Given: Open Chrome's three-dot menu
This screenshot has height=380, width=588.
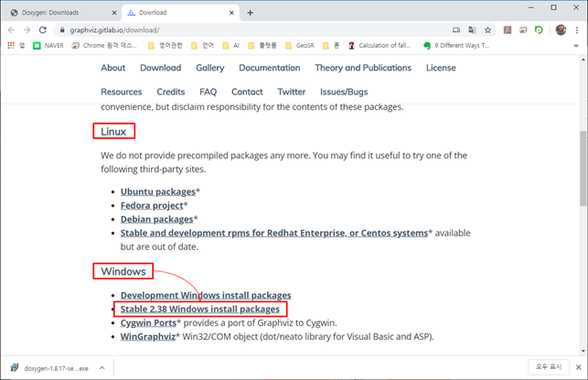Looking at the screenshot, I should [577, 30].
